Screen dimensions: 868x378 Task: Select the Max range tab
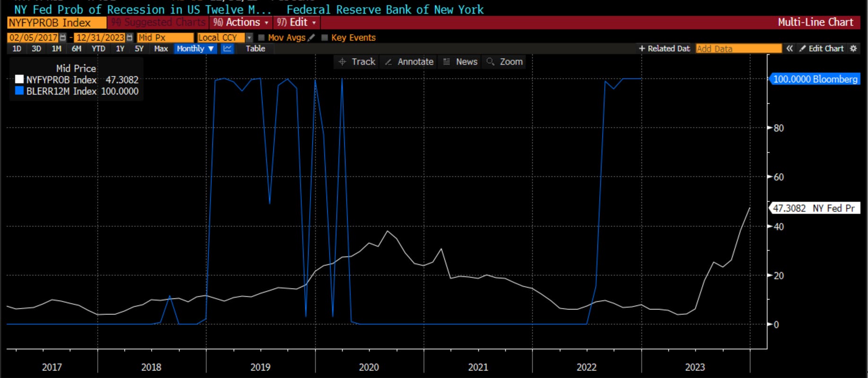(x=161, y=48)
